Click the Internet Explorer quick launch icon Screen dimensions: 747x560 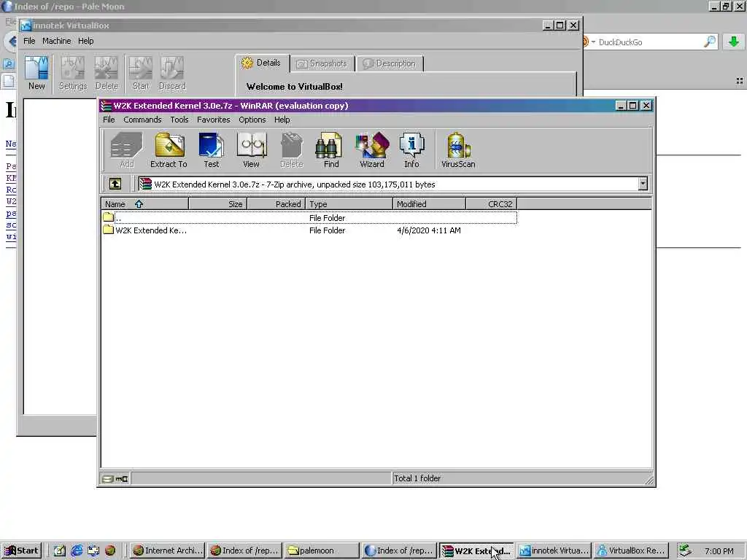pyautogui.click(x=77, y=551)
